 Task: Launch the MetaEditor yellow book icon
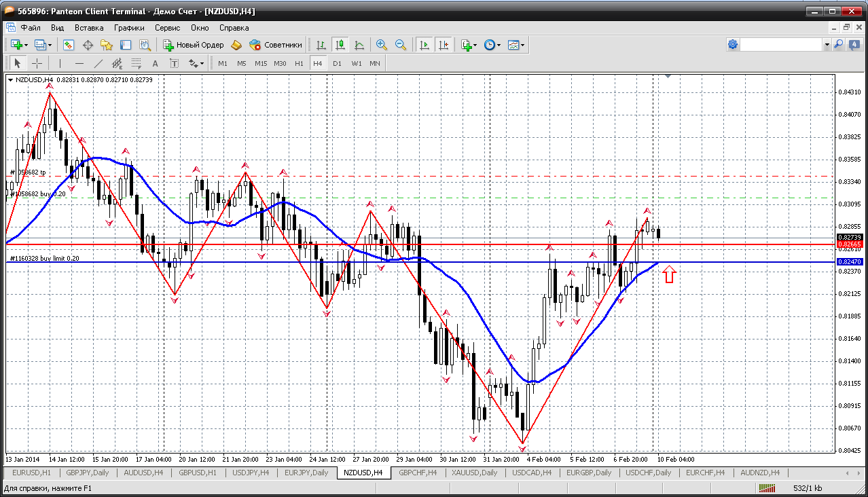point(236,45)
